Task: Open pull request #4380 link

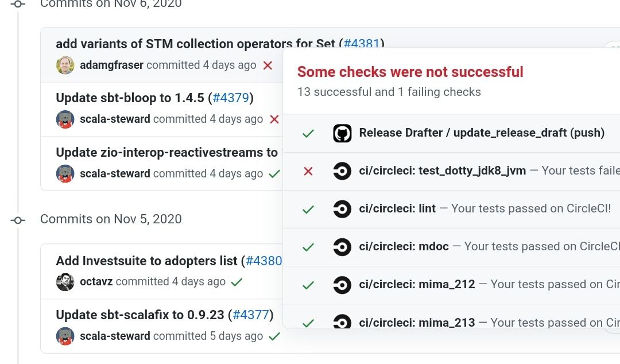Action: point(263,261)
